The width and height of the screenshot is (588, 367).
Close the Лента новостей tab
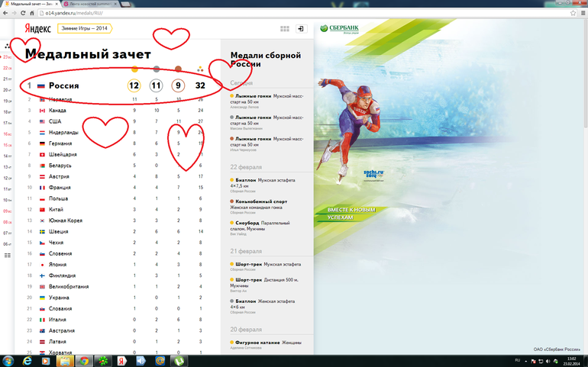[x=115, y=4]
